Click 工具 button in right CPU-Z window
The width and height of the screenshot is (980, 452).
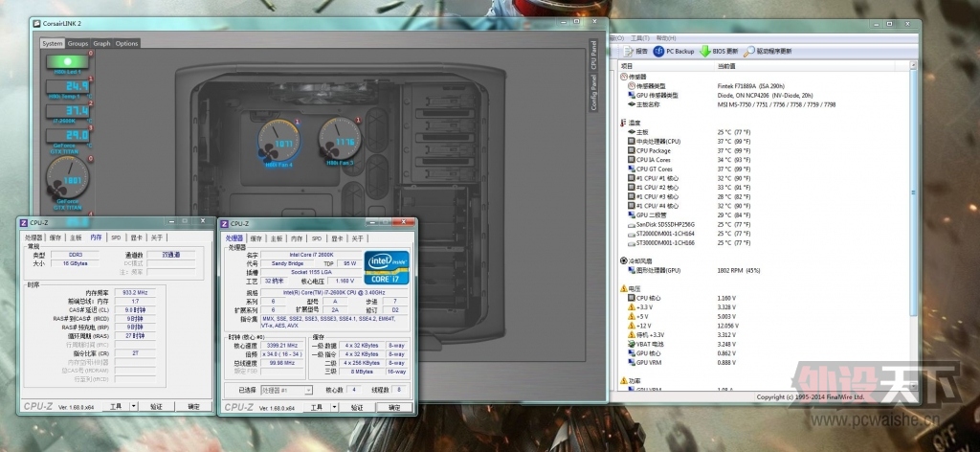(316, 408)
